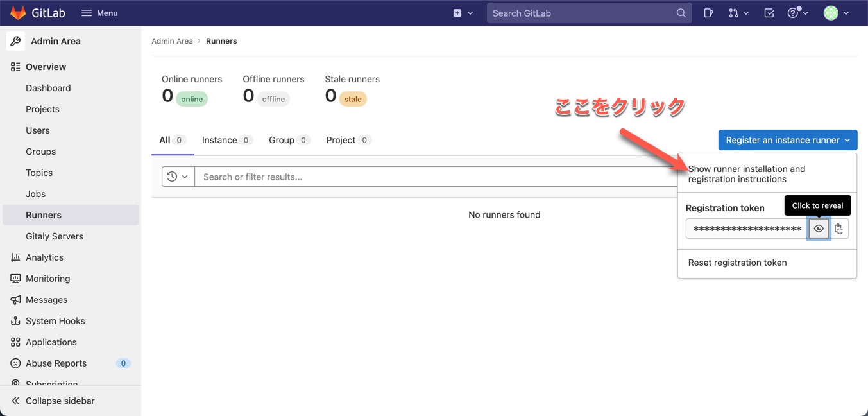
Task: Click the Stale runners heading
Action: [352, 79]
